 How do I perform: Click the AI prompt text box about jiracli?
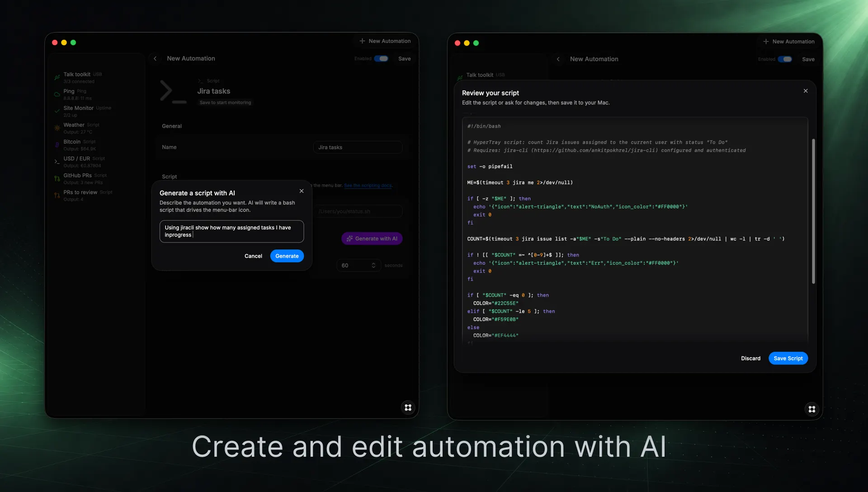231,232
